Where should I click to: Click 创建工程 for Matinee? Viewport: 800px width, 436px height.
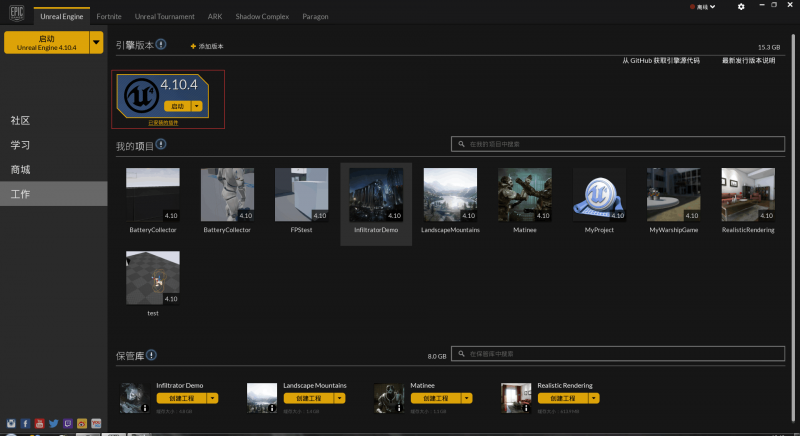[x=436, y=398]
